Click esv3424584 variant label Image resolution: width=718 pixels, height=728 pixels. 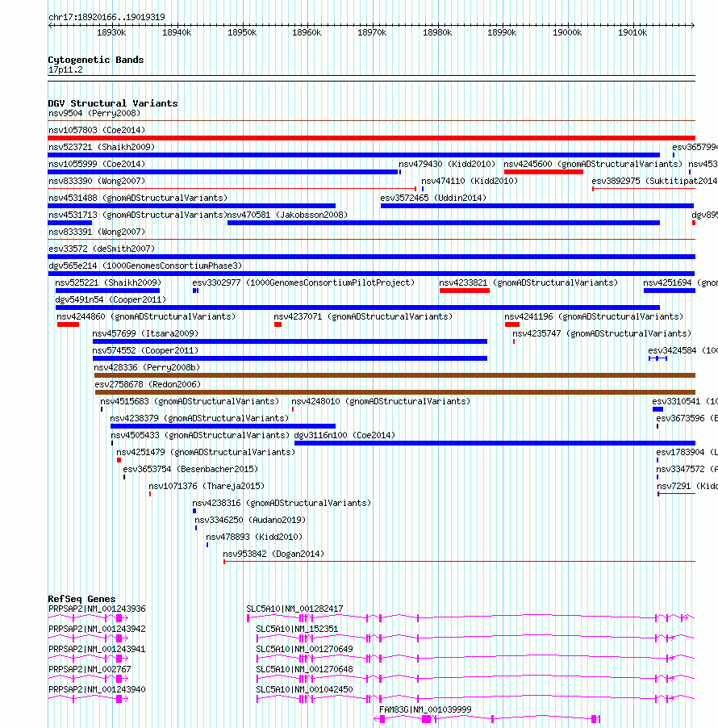coord(683,350)
